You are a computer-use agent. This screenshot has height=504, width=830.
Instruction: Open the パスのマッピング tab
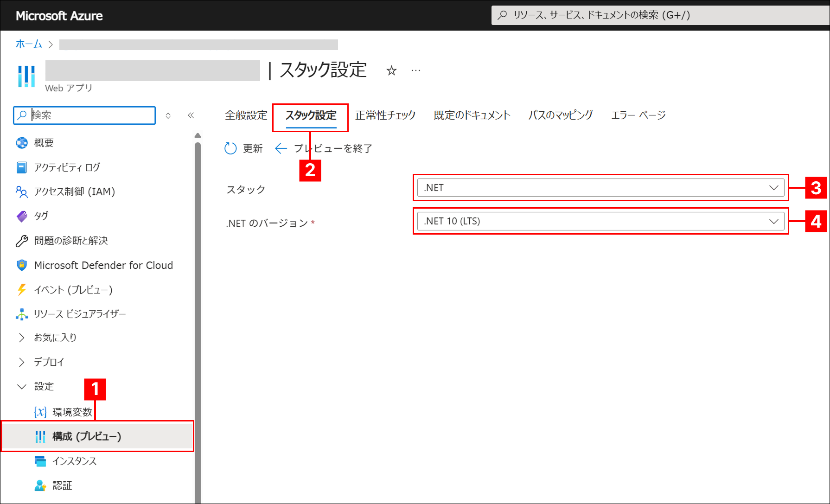point(561,115)
